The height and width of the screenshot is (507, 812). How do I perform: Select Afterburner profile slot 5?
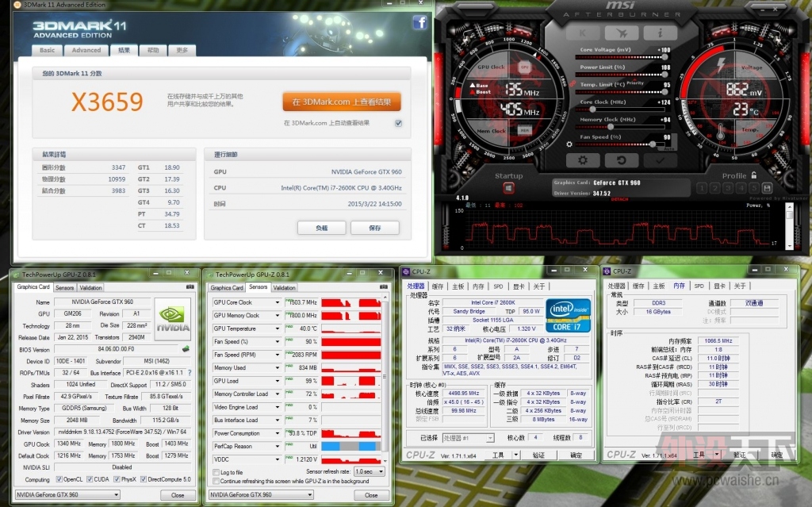coord(753,188)
